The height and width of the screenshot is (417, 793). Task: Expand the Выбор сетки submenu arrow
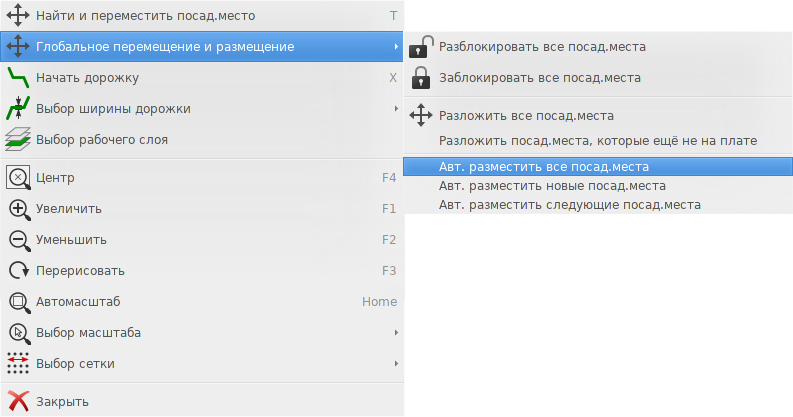point(396,363)
